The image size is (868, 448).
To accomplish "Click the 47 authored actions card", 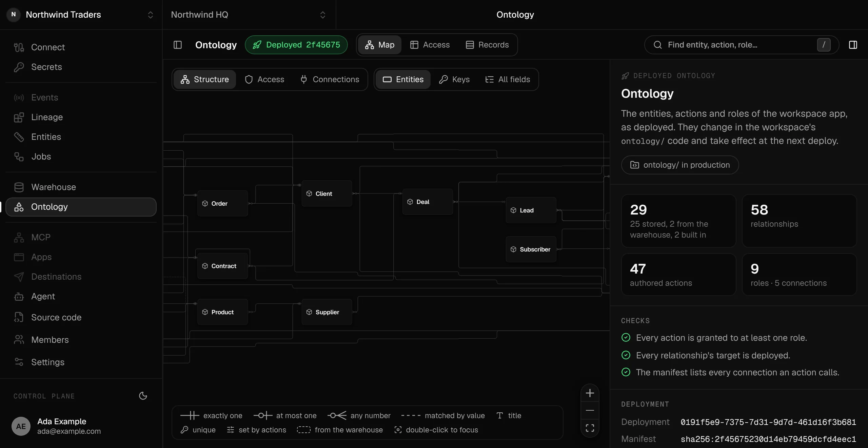I will point(679,275).
